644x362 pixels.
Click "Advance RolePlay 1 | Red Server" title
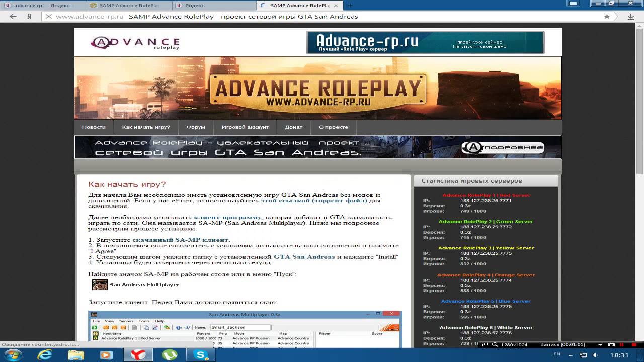pos(486,195)
